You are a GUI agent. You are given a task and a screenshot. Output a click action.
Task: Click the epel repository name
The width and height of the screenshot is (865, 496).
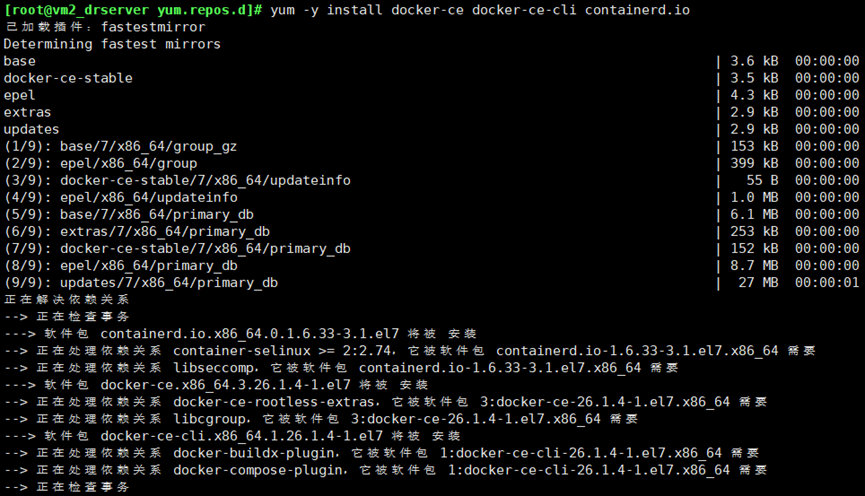tap(19, 95)
